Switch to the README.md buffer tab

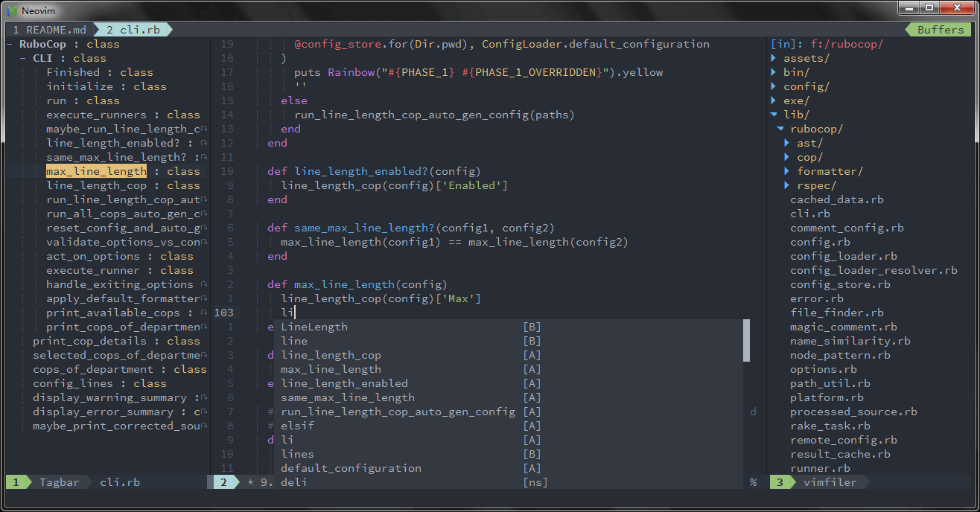coord(49,30)
